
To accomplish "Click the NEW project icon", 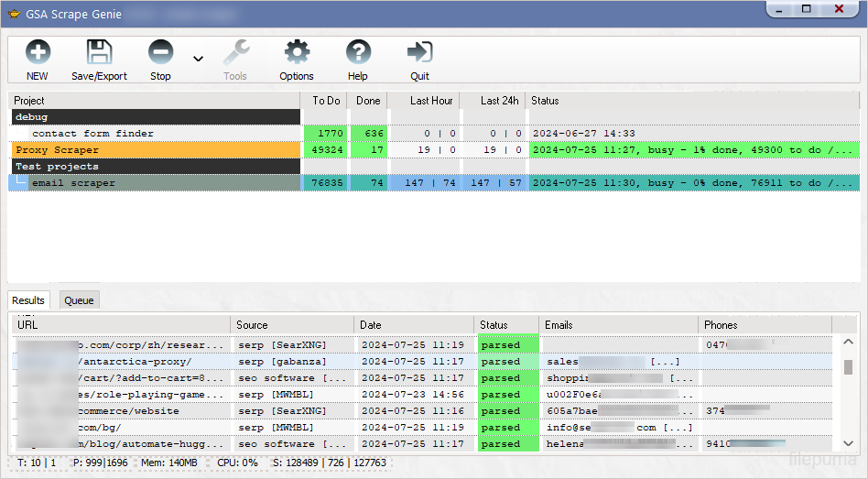I will point(38,52).
